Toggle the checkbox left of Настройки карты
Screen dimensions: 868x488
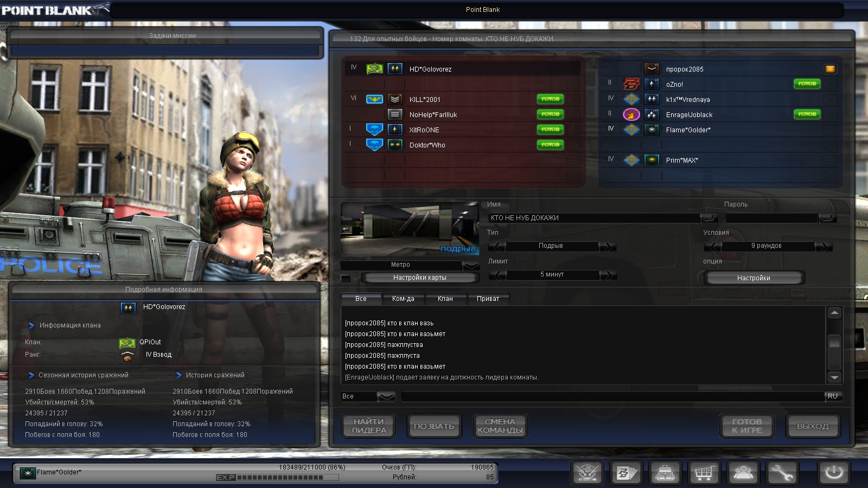(x=346, y=278)
